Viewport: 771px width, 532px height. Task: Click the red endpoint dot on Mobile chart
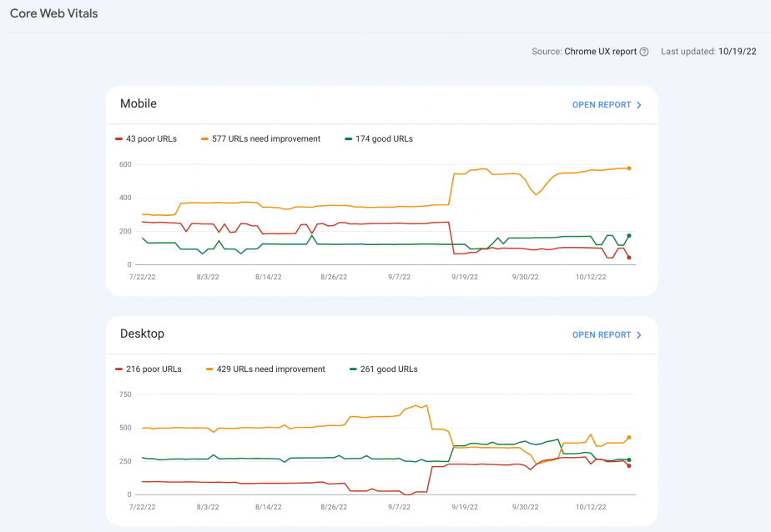click(x=629, y=258)
